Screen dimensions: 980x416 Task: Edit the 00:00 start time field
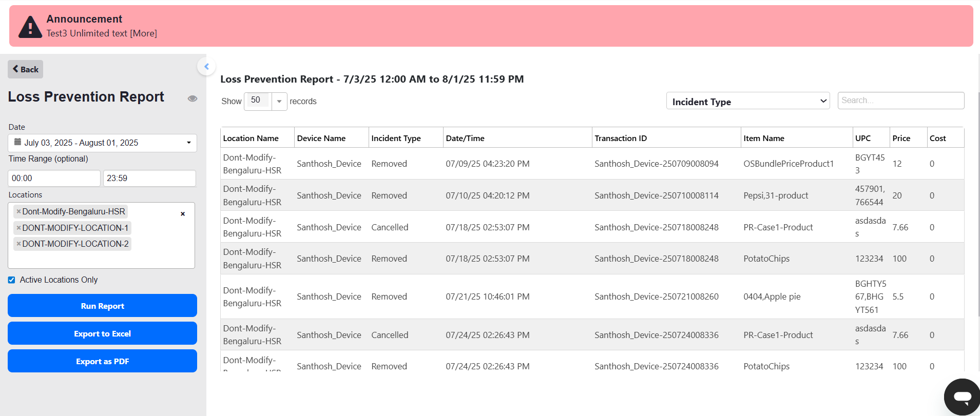pos(54,178)
